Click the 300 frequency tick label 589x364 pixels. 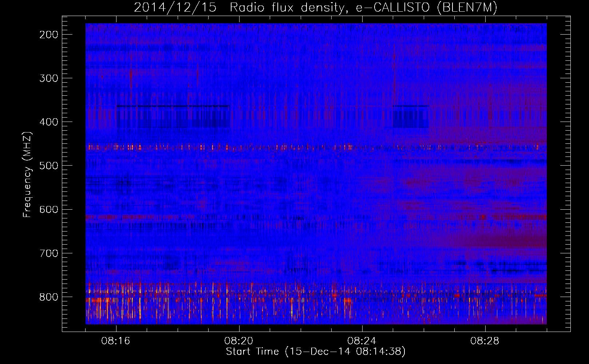[x=49, y=78]
